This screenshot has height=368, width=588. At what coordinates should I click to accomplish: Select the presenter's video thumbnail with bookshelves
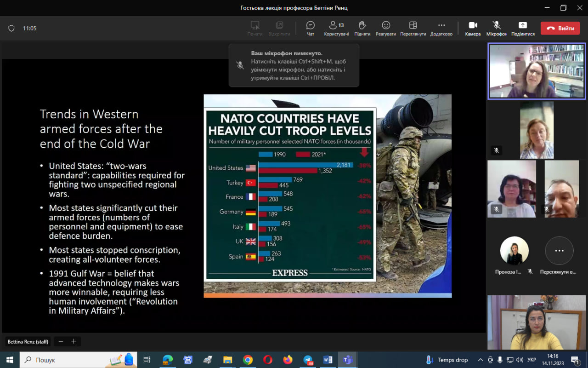click(x=537, y=71)
